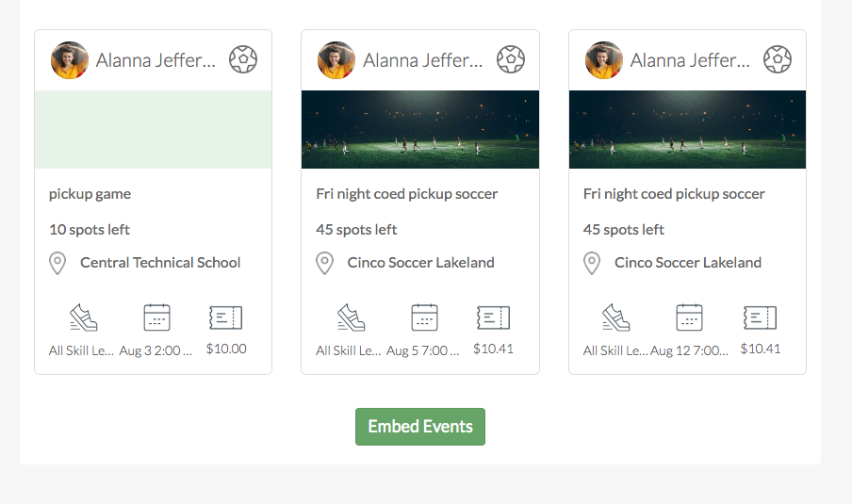Click the sneaker icon on Aug 5 card
The width and height of the screenshot is (852, 504).
pos(351,317)
